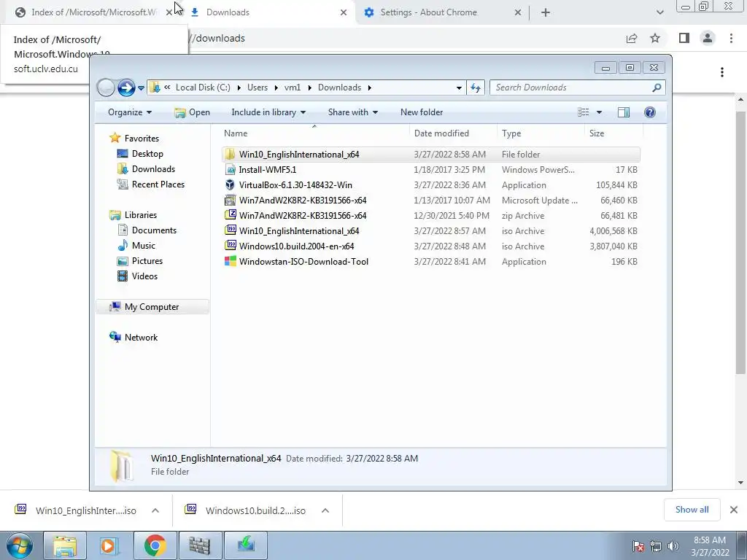This screenshot has width=747, height=560.
Task: Expand the Include in library menu
Action: pyautogui.click(x=268, y=112)
